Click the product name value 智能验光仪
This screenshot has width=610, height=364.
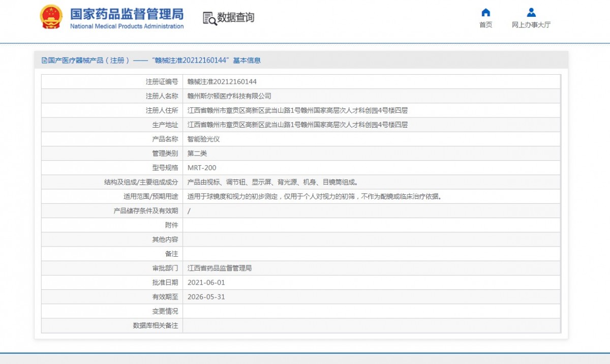click(x=203, y=139)
